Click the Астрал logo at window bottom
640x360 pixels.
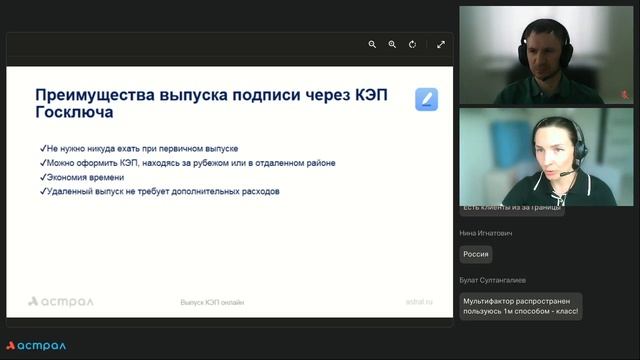36,345
